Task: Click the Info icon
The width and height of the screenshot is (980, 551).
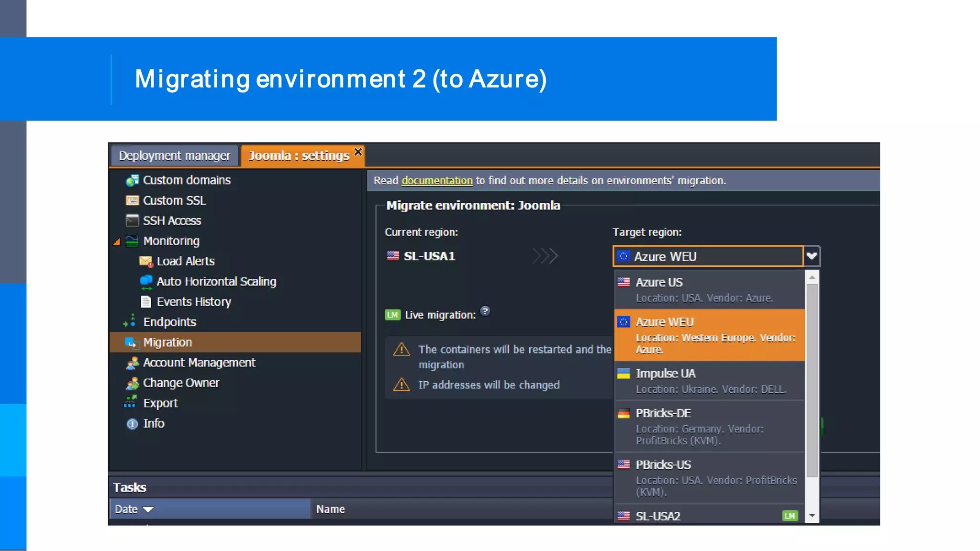Action: [x=132, y=424]
